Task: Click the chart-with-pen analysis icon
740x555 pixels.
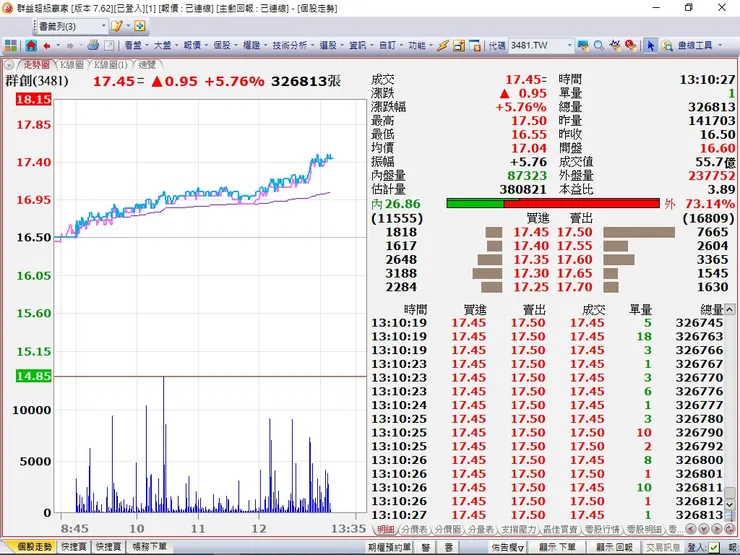Action: point(614,45)
